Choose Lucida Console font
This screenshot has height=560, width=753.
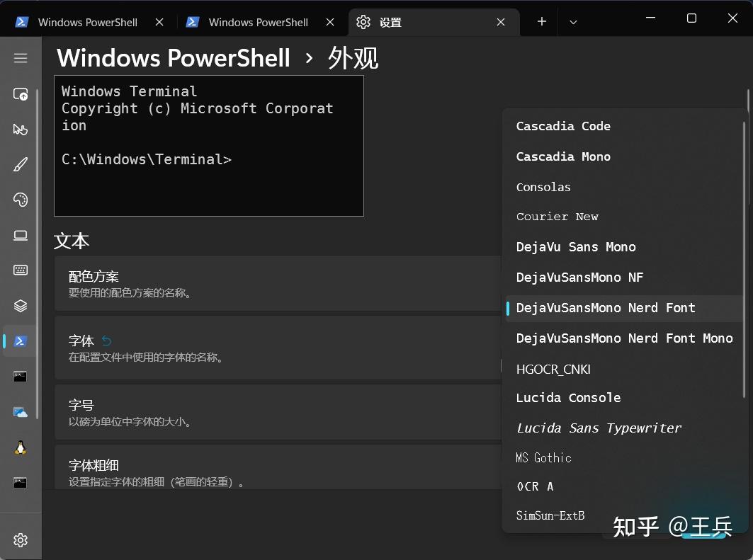pyautogui.click(x=623, y=398)
